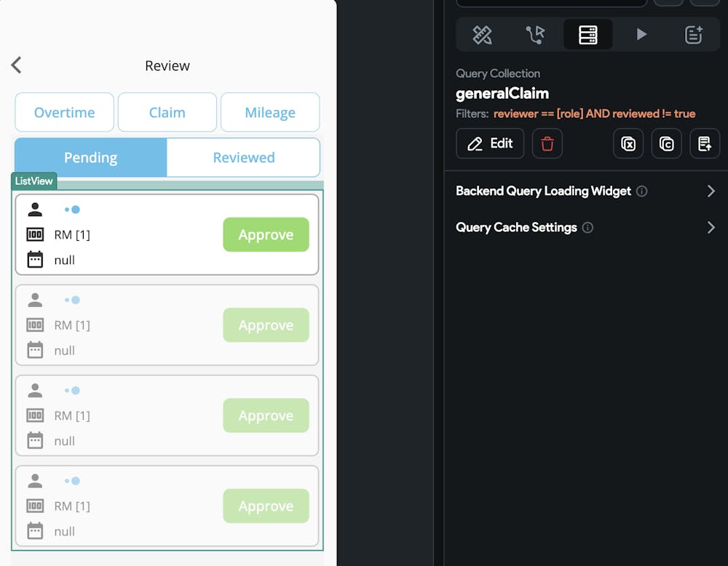Click the blue loading dots in first card

[72, 210]
